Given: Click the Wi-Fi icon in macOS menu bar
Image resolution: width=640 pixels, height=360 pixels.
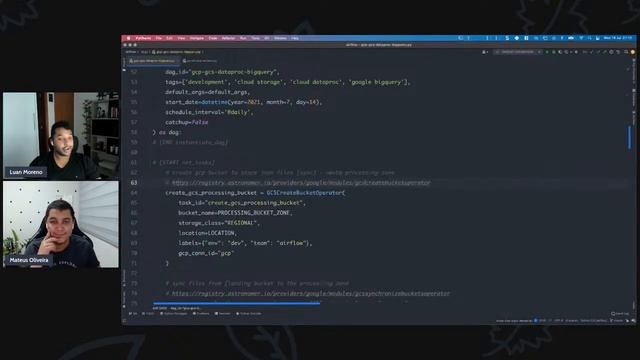Looking at the screenshot, I should tap(581, 38).
